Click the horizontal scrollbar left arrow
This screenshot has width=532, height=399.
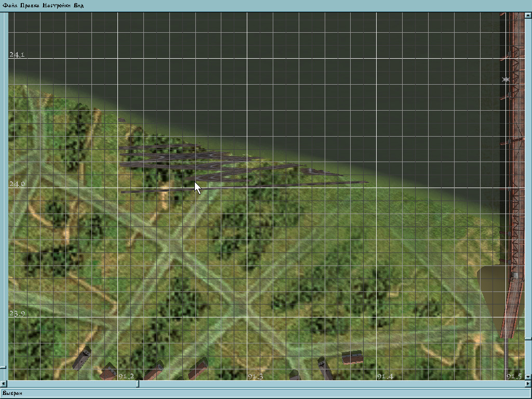[3, 384]
